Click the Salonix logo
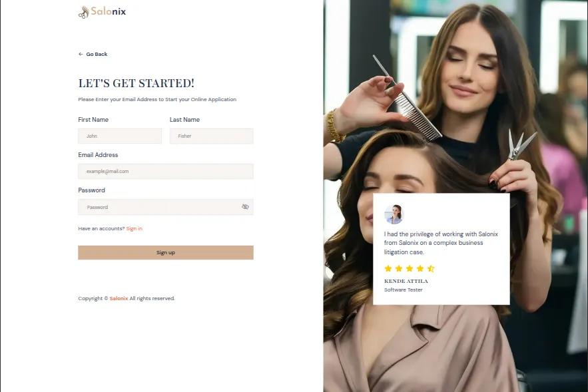This screenshot has width=588, height=392. click(102, 11)
